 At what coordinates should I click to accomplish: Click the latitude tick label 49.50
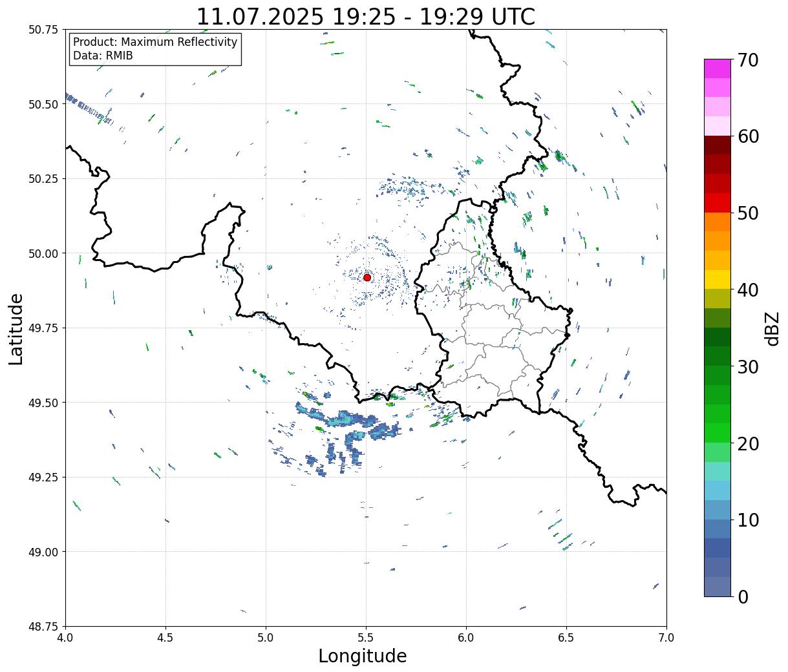click(43, 403)
